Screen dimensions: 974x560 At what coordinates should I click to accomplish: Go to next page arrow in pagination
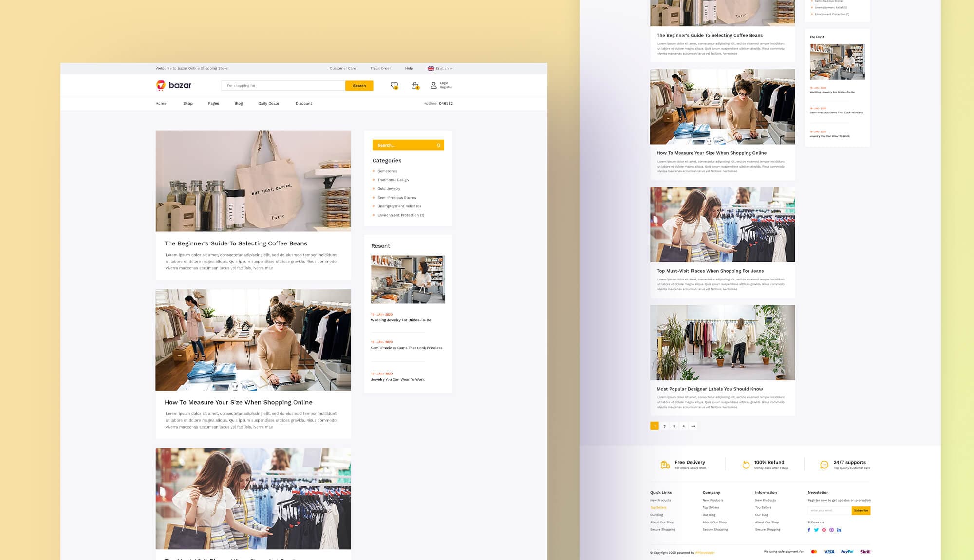click(x=693, y=426)
